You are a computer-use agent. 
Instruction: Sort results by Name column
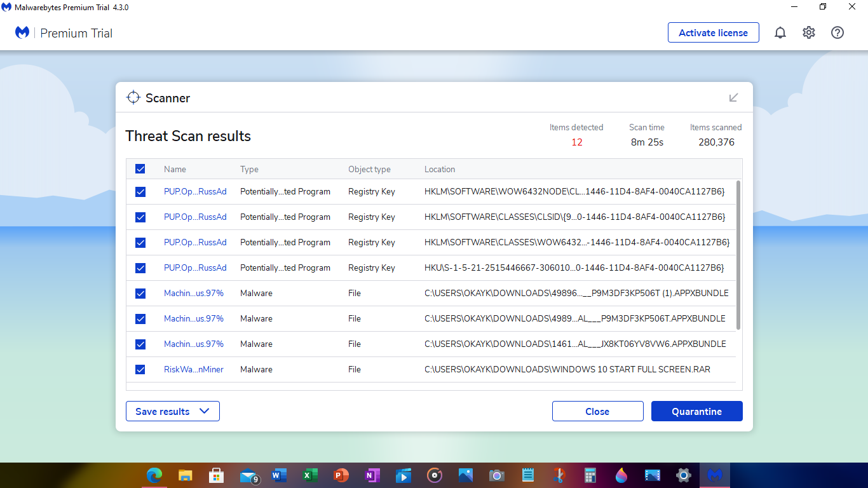pyautogui.click(x=175, y=170)
